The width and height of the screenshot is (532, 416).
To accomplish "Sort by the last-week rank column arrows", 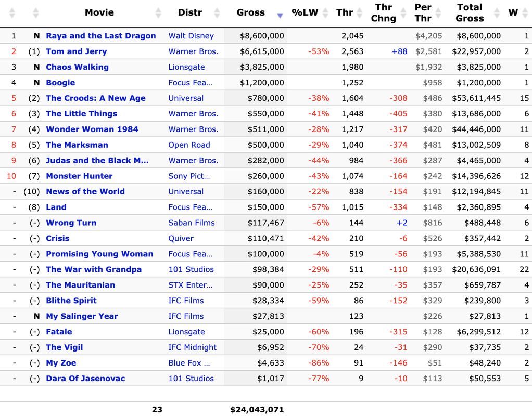I will 35,13.
